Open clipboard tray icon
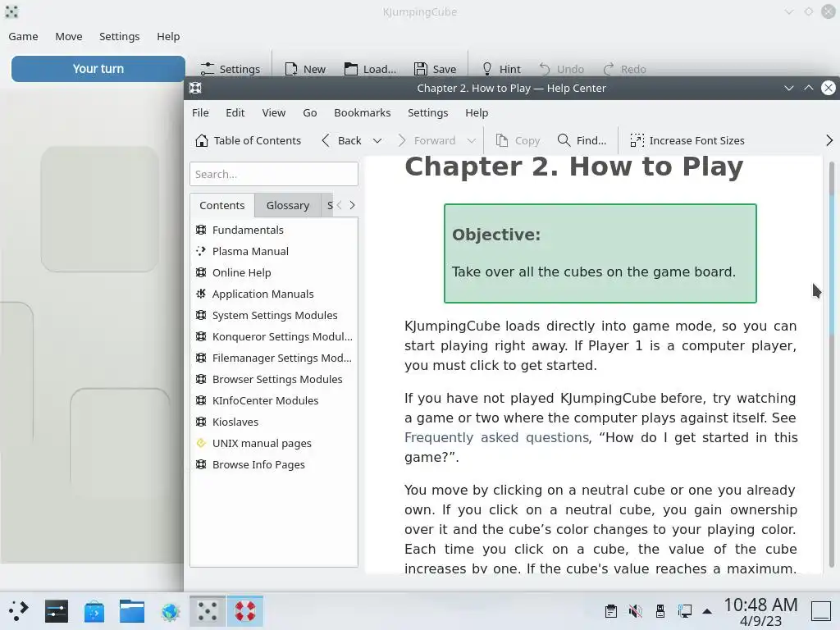 tap(610, 610)
